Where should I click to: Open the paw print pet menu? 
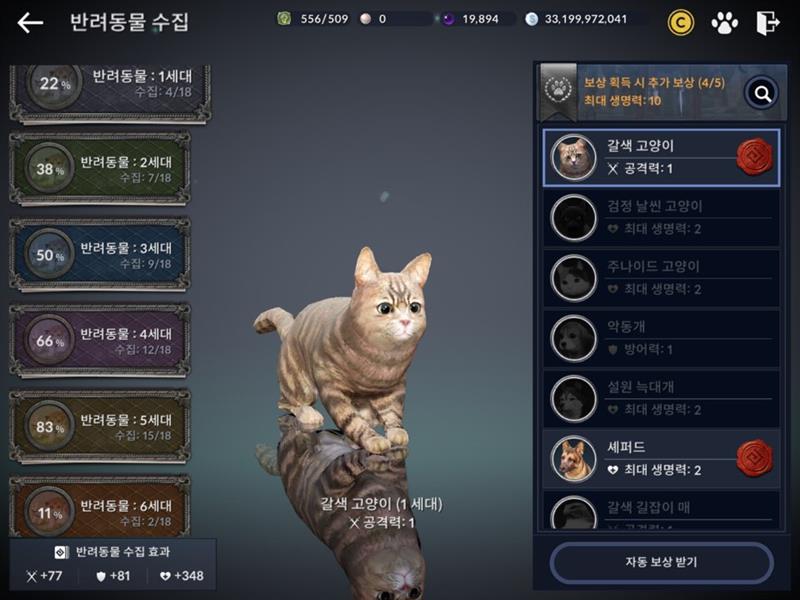coord(724,22)
